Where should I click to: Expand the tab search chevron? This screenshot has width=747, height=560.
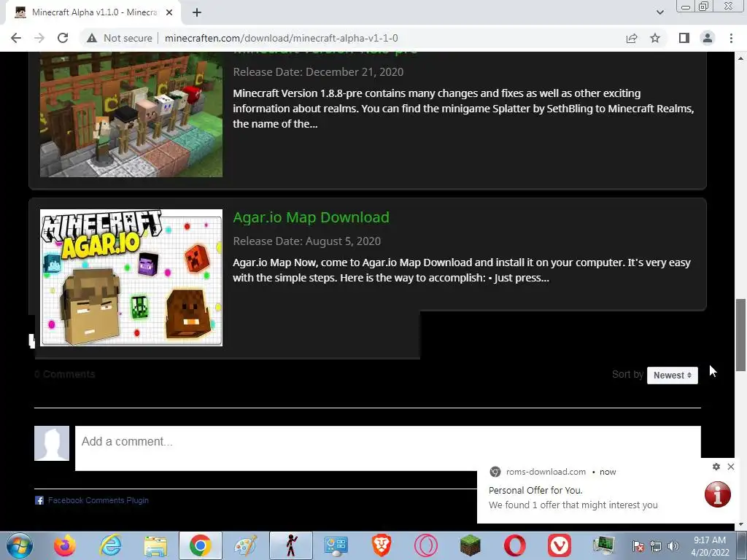click(659, 12)
